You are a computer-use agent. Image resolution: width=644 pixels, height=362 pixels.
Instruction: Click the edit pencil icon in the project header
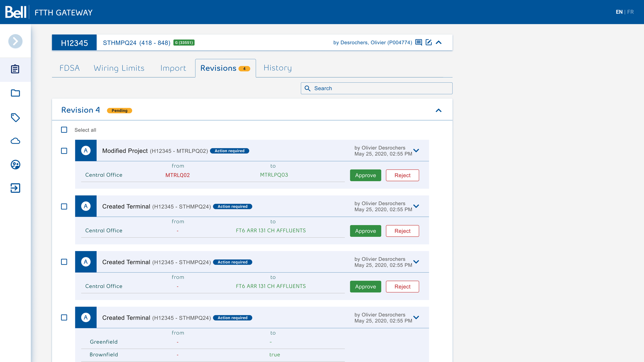pyautogui.click(x=429, y=42)
